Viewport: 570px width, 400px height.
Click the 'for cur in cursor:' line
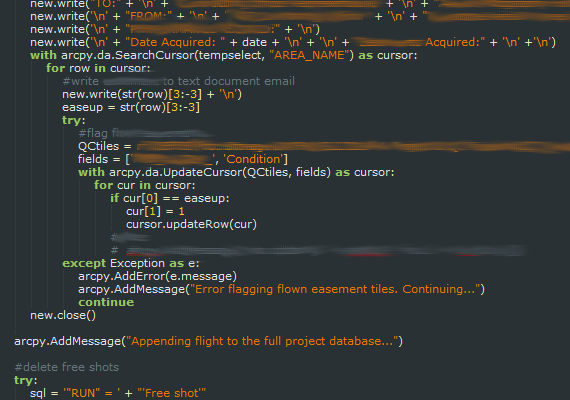click(145, 185)
